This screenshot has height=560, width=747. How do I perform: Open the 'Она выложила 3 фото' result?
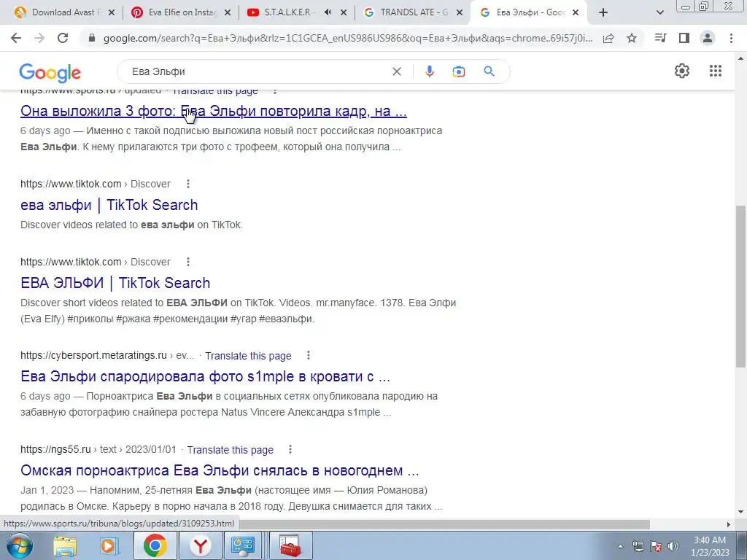coord(214,111)
